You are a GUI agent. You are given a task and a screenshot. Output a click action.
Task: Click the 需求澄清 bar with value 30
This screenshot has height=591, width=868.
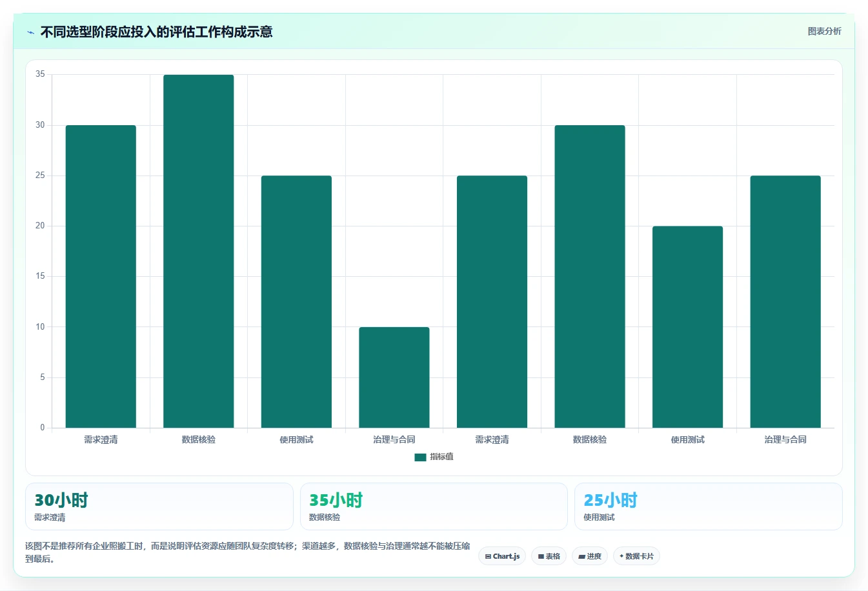(101, 276)
